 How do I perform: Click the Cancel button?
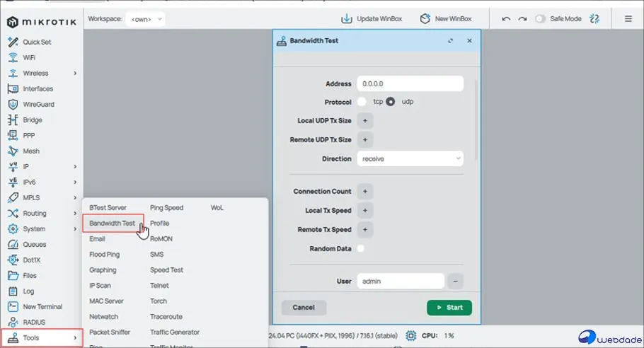click(304, 308)
